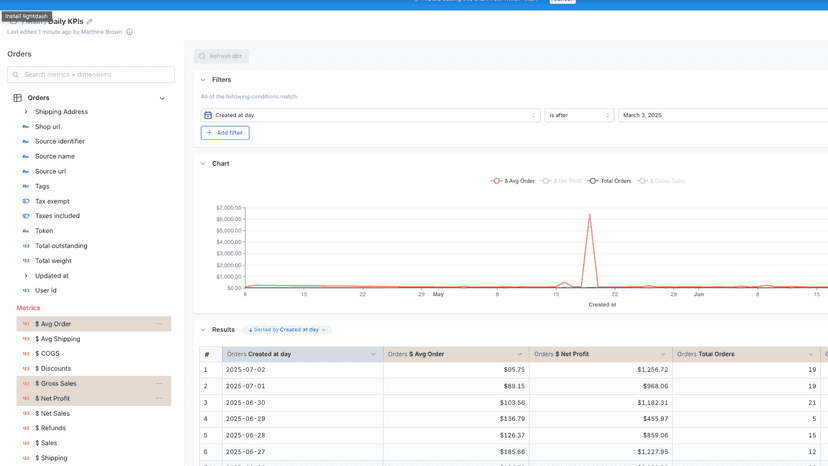Click the calendar icon in Created at day filter
Viewport: 828px width, 466px height.
point(208,115)
